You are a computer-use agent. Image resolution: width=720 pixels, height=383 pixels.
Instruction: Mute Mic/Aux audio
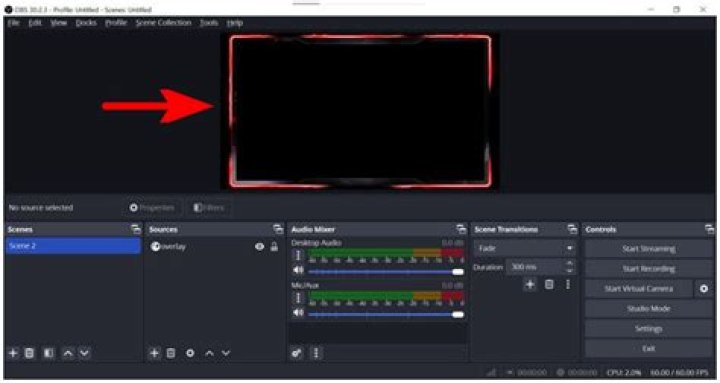298,313
